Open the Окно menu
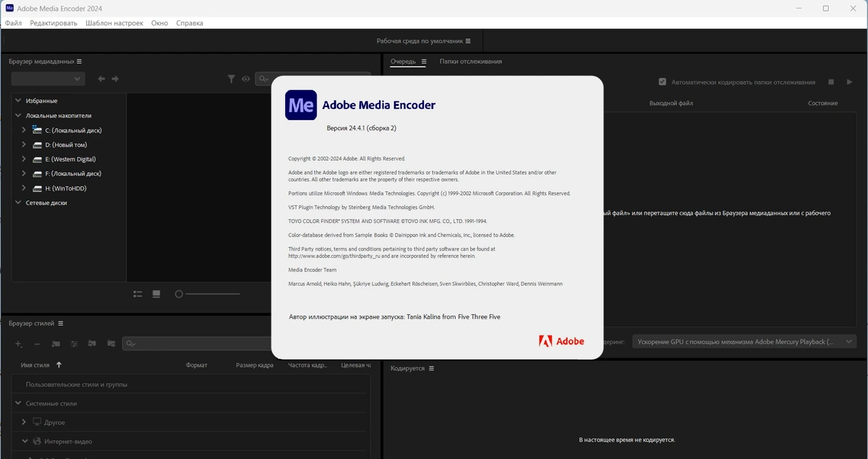The height and width of the screenshot is (459, 868). [x=160, y=23]
